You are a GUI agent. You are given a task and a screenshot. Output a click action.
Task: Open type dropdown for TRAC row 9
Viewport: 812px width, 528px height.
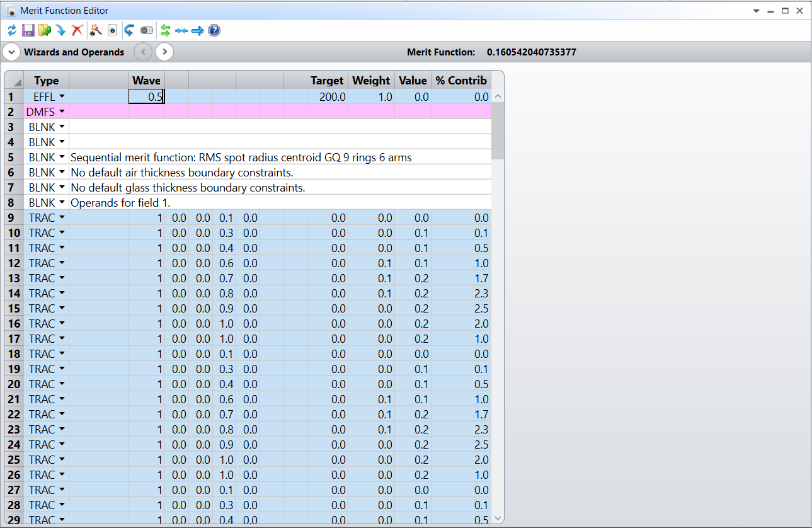coord(62,218)
